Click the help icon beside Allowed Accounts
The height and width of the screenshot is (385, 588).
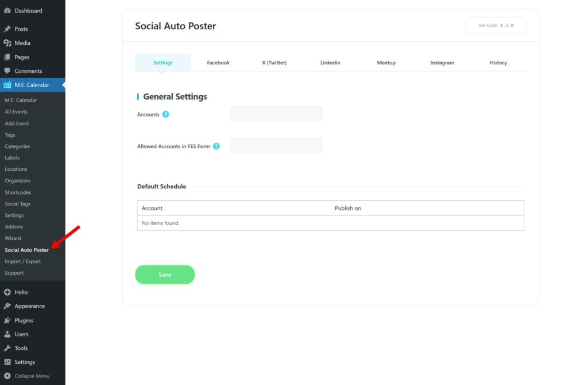216,146
